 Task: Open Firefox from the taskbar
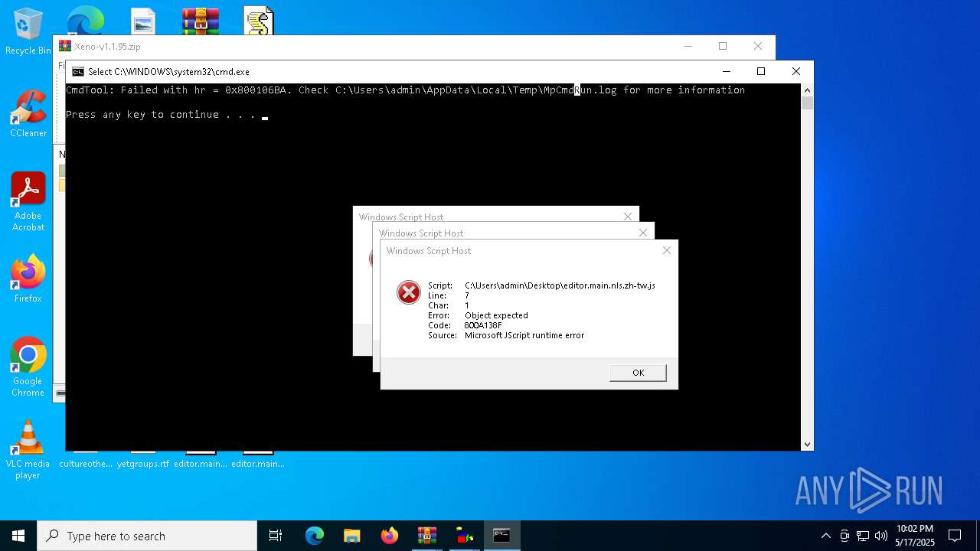(x=390, y=536)
